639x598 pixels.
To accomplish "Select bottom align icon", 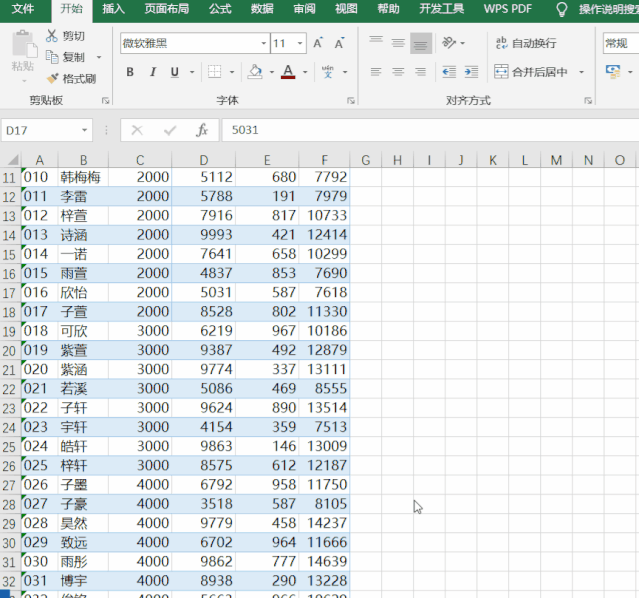I will click(x=421, y=43).
